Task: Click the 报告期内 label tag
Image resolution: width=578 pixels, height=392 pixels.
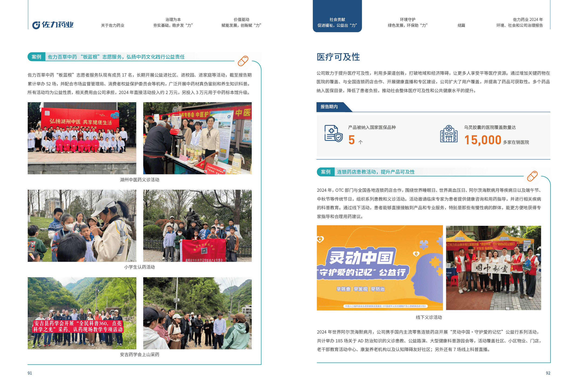Action: point(329,107)
